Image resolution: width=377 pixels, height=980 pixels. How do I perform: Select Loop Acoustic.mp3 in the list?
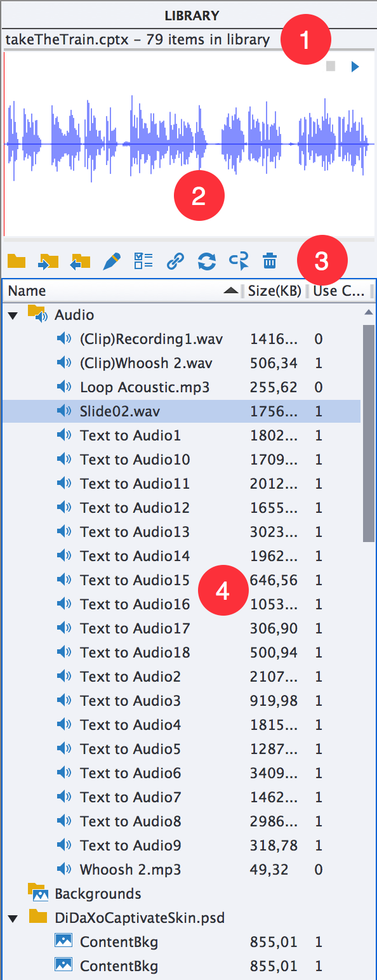click(145, 387)
